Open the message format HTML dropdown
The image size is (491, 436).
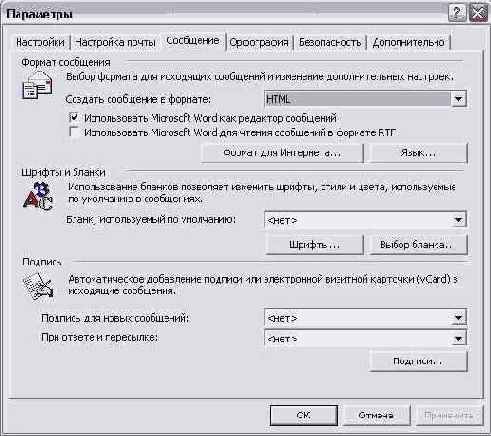tap(458, 99)
